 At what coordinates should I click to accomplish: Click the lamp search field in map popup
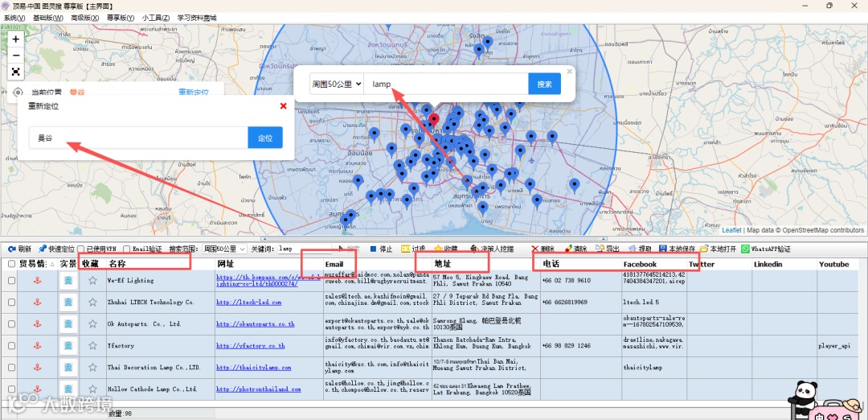446,84
